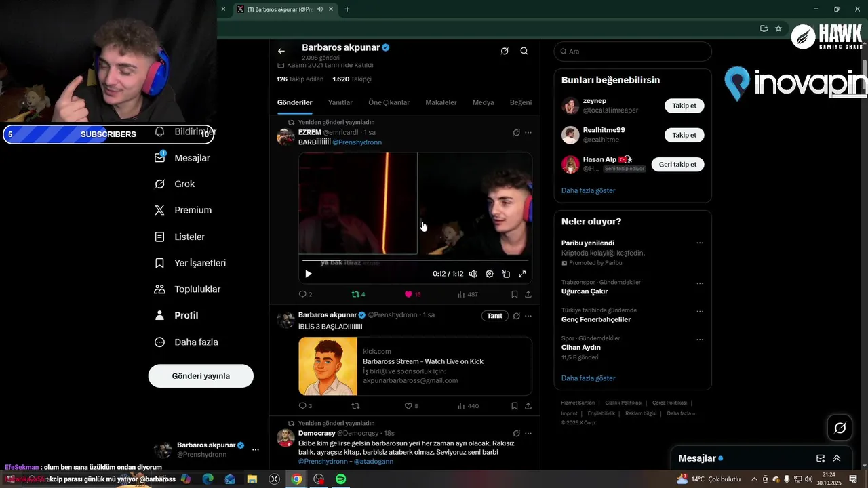Switch to Gönderiler tab
The height and width of the screenshot is (488, 868).
[x=294, y=102]
